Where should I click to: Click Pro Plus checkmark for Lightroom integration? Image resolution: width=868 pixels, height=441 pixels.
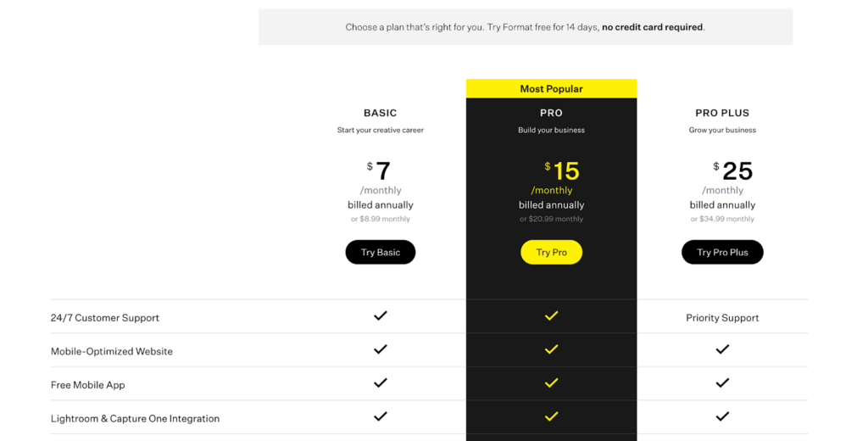coord(722,416)
